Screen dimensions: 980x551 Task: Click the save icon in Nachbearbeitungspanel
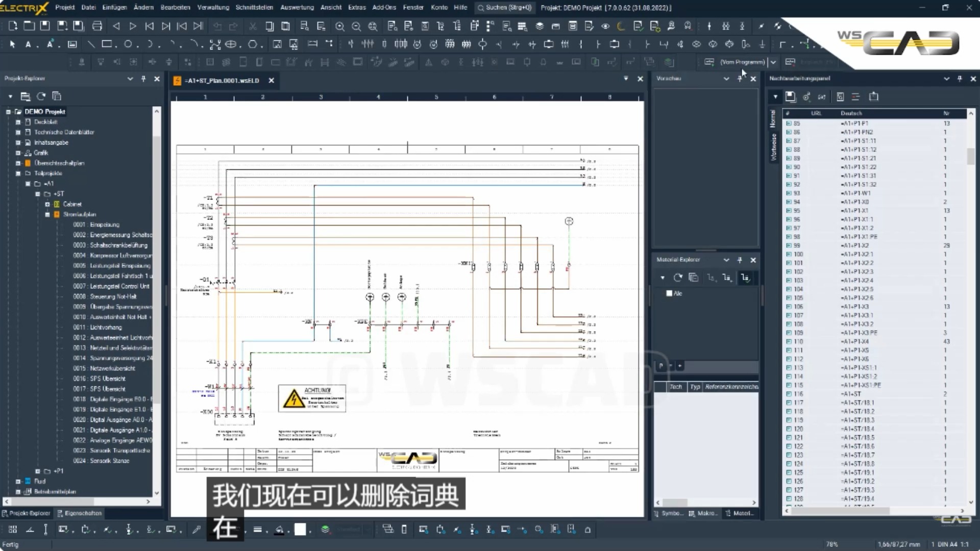790,96
